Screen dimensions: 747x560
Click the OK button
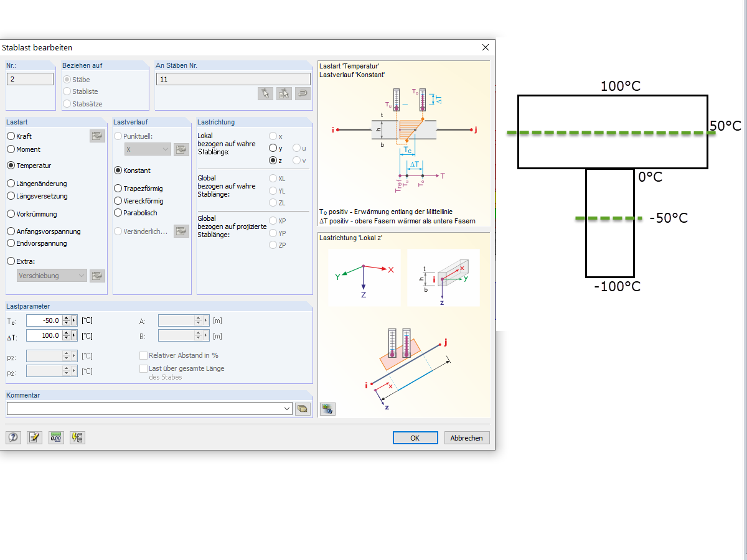tap(415, 438)
